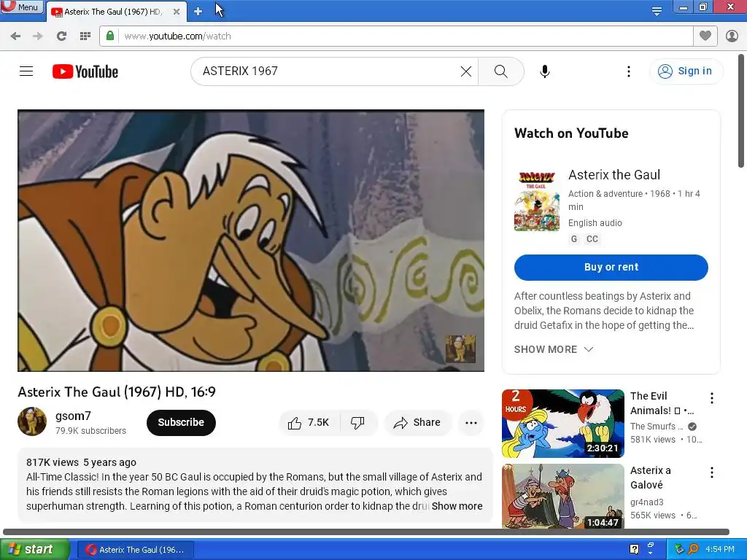This screenshot has height=560, width=747.
Task: Select the Opera taskbar button Asterix The Gaul
Action: coord(135,550)
